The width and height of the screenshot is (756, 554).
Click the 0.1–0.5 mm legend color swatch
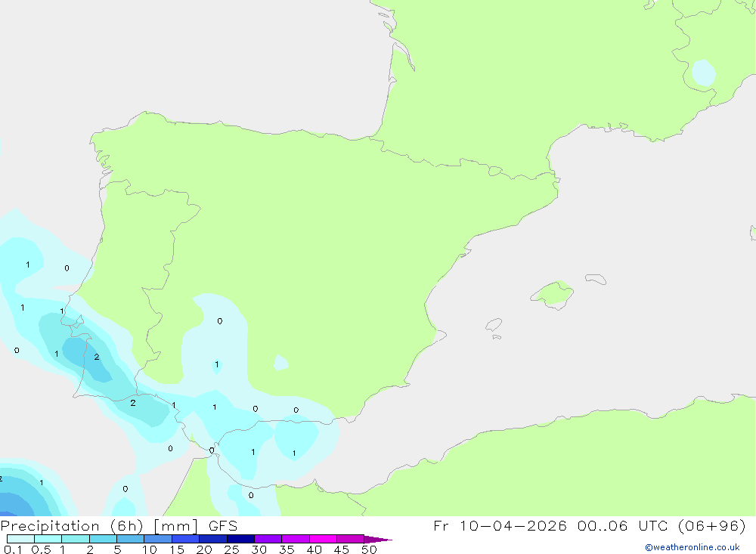point(20,539)
